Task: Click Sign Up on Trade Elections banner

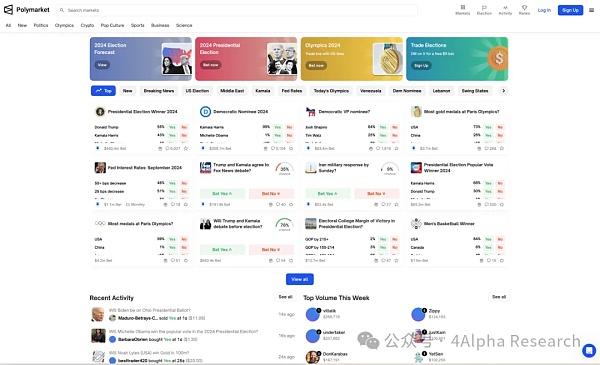Action: click(421, 65)
